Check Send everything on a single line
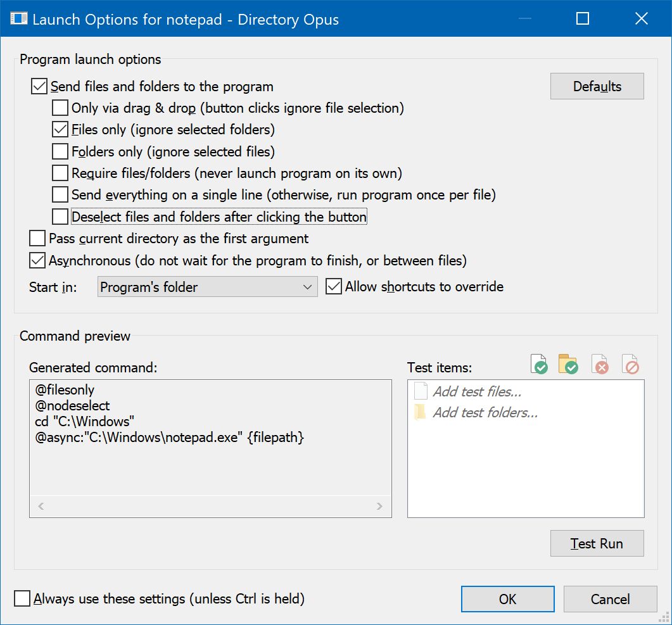 pos(60,194)
